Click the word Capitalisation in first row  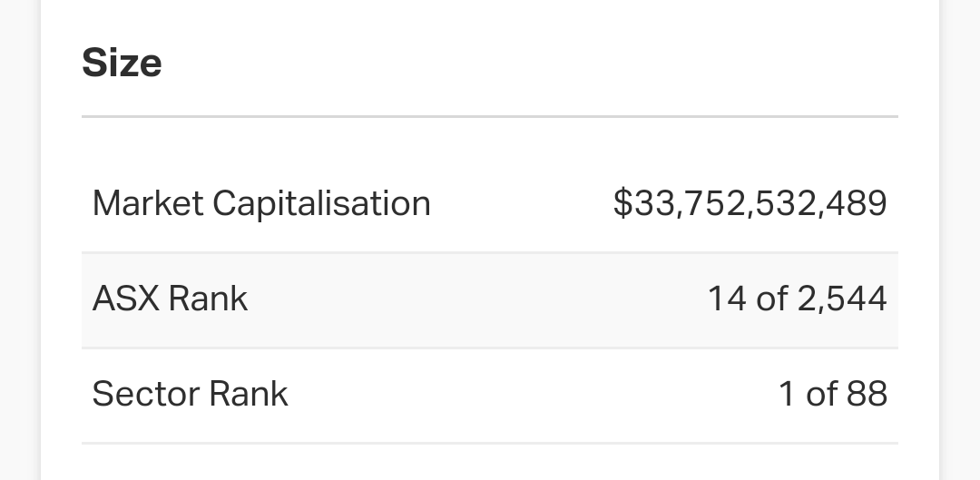[322, 204]
